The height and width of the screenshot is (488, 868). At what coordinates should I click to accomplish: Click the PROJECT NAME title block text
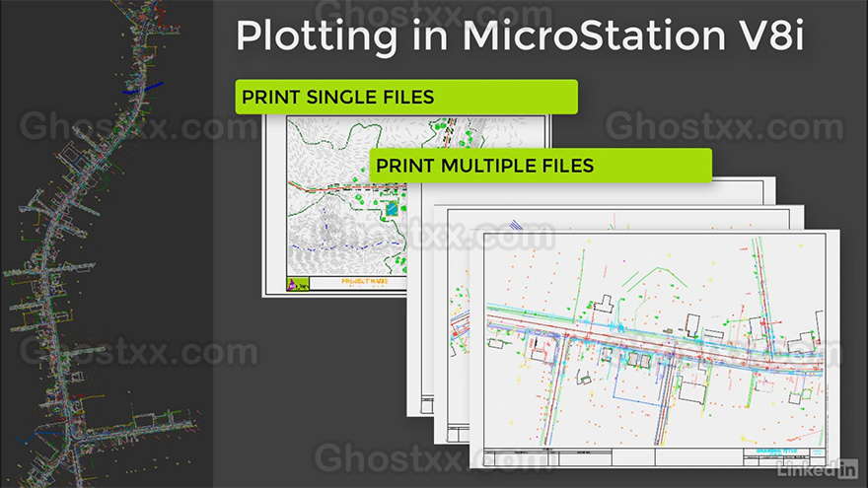[364, 282]
